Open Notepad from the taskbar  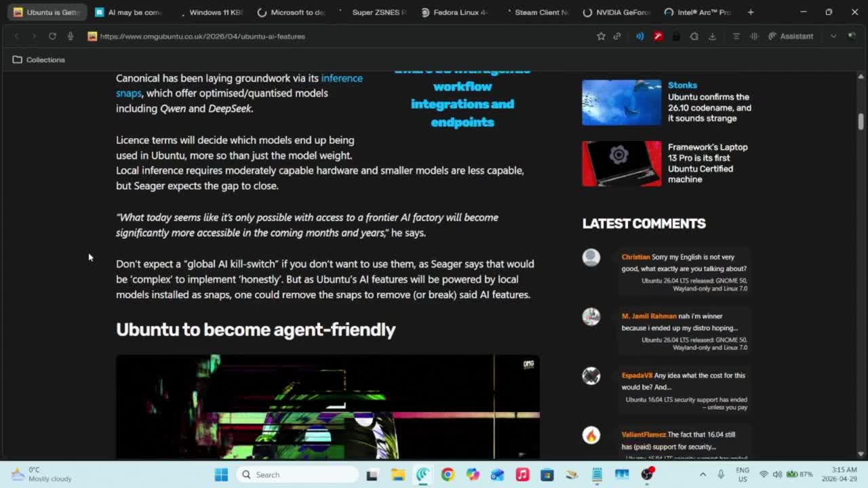[597, 475]
